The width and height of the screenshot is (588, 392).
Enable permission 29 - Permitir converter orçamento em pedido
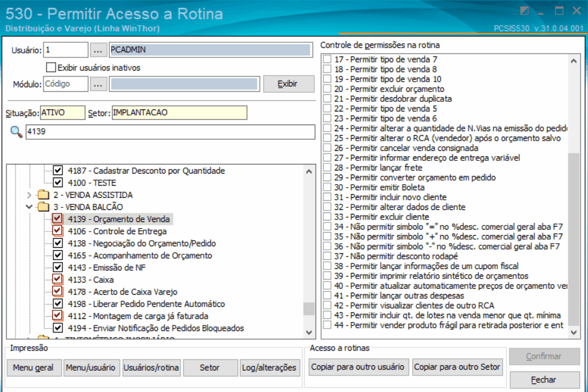pyautogui.click(x=327, y=177)
